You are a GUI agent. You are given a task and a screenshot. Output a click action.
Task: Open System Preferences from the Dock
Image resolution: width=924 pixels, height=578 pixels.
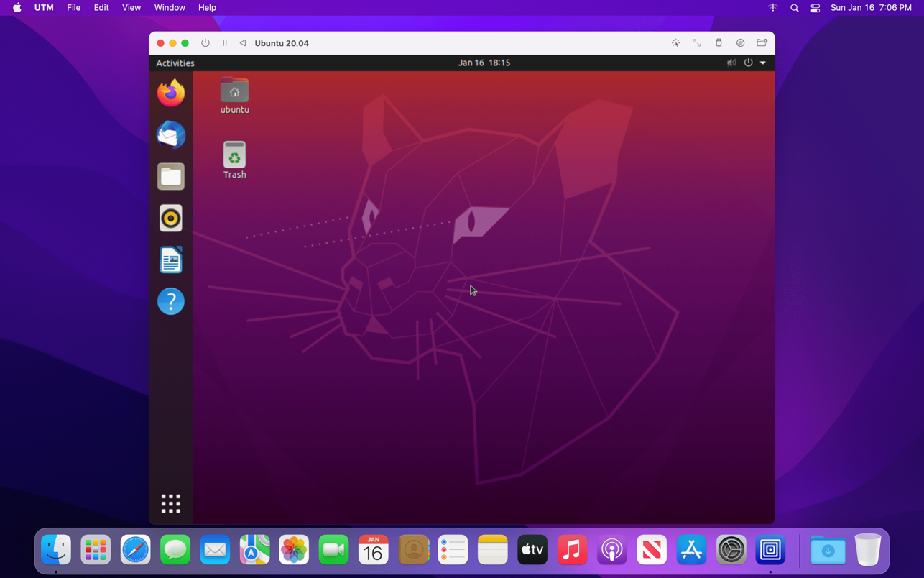tap(731, 550)
